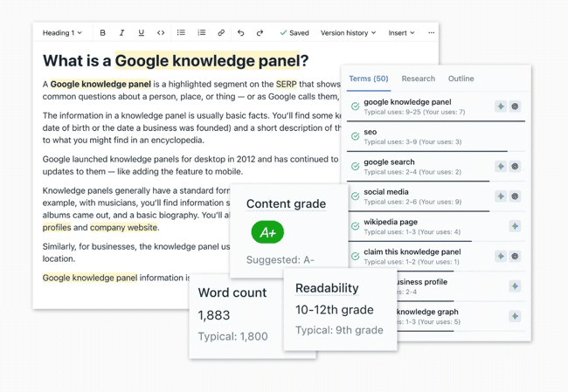Click the sparkle icon for knowledge graph term
This screenshot has height=392, width=568.
pos(515,316)
